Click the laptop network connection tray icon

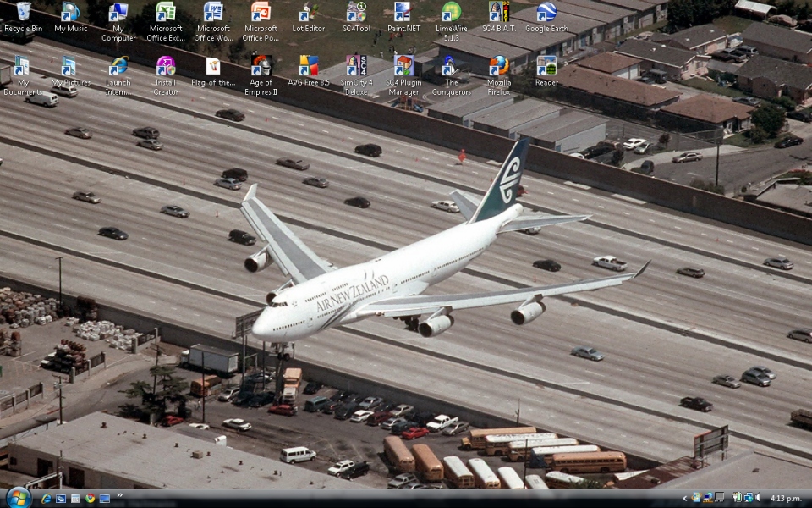708,498
